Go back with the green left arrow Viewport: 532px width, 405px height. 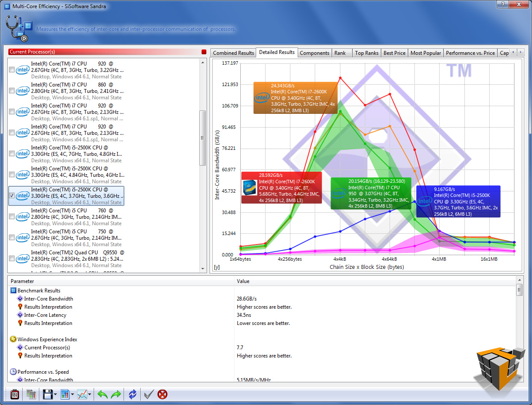(x=102, y=394)
